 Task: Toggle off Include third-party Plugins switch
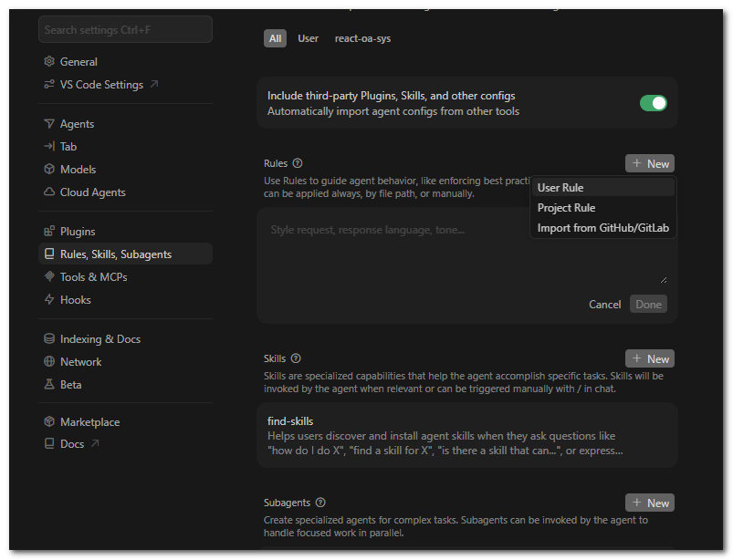click(x=653, y=103)
